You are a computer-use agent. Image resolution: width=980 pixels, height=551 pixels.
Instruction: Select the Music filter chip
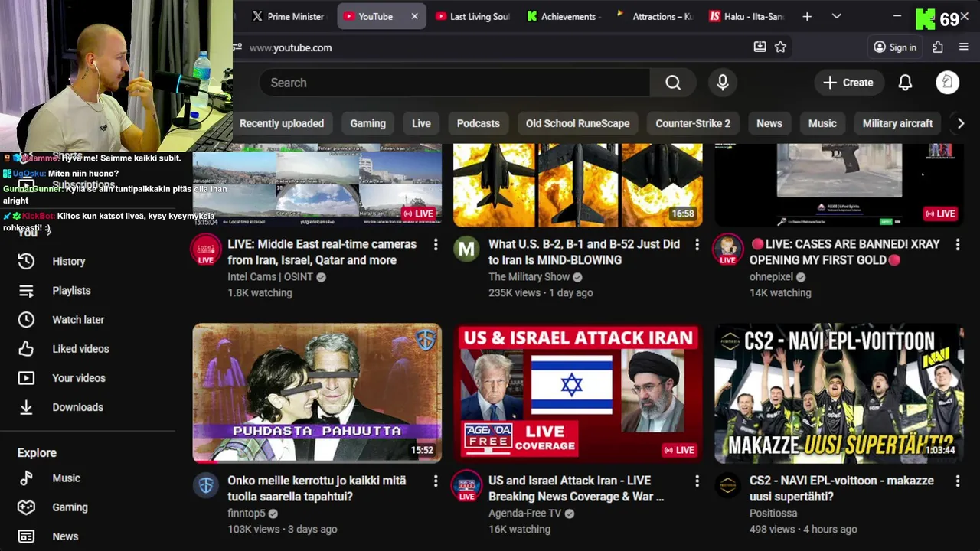[822, 123]
